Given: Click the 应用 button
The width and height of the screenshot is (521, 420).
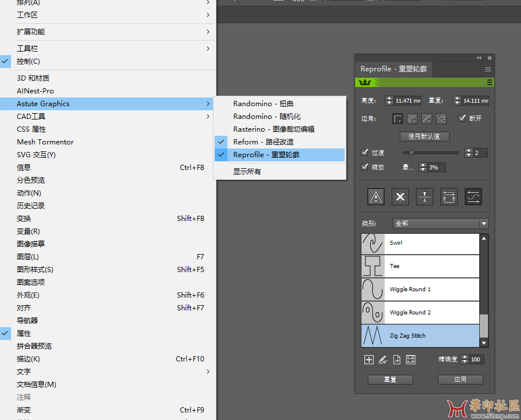Looking at the screenshot, I should click(460, 379).
